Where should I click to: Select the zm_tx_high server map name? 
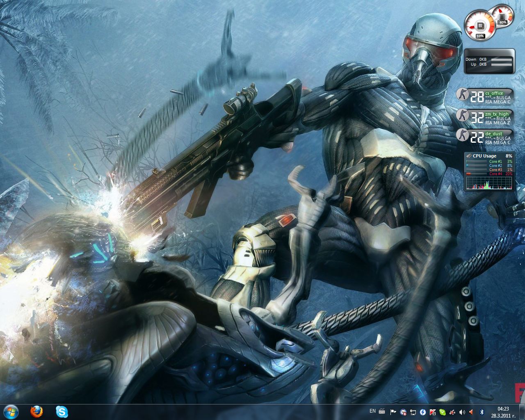[x=497, y=114]
